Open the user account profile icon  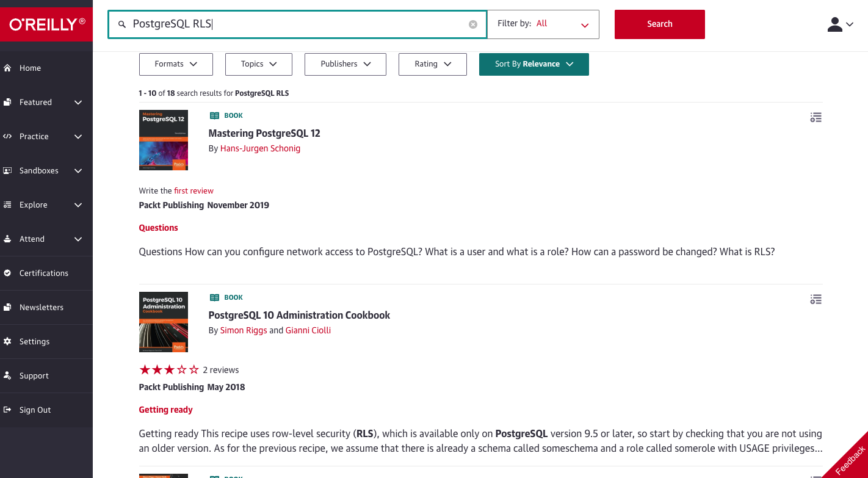[834, 24]
